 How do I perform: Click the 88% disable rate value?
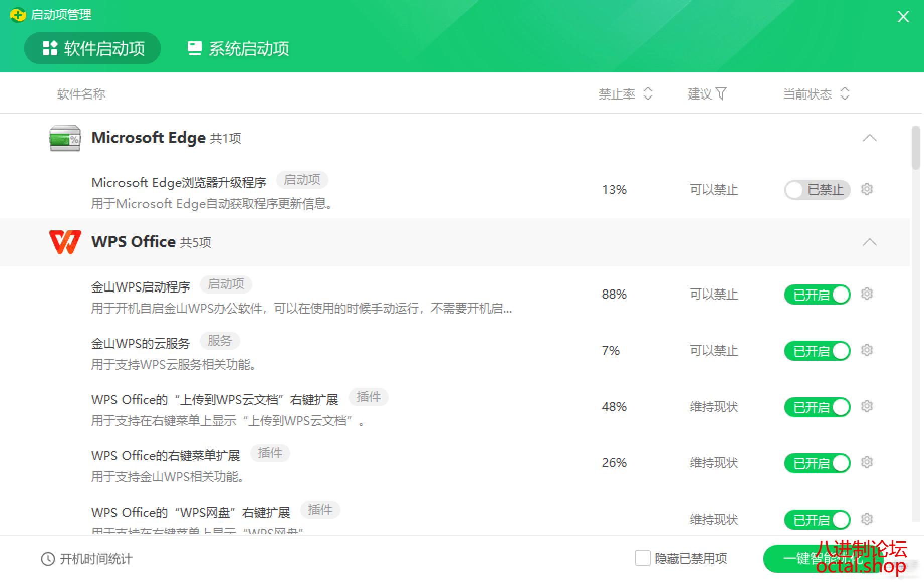pyautogui.click(x=614, y=294)
